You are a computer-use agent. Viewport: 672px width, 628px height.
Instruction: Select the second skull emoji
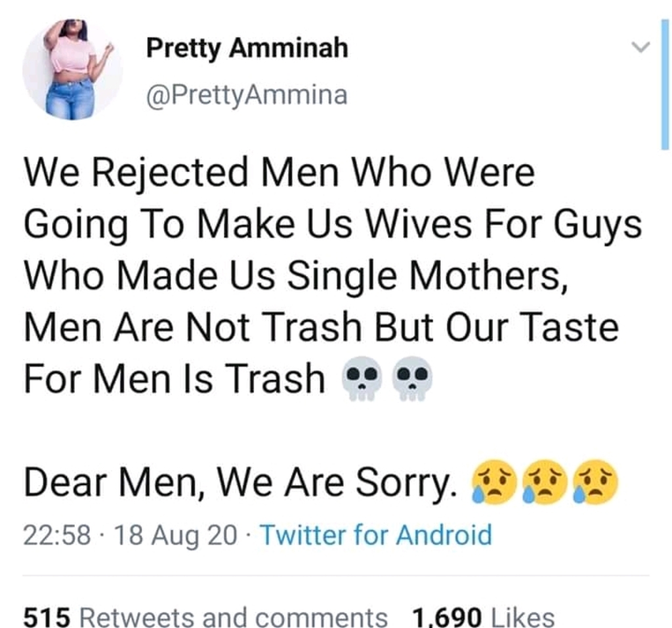coord(412,379)
